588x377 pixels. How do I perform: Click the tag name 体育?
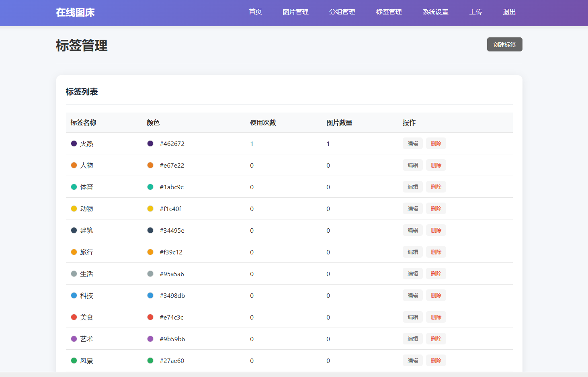tap(86, 187)
